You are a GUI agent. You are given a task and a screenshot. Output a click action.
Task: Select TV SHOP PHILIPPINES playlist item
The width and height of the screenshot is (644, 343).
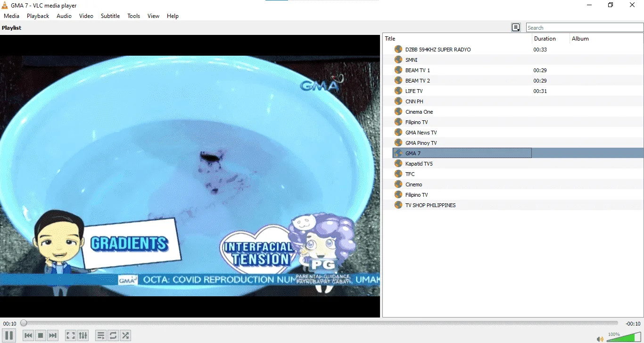tap(430, 205)
